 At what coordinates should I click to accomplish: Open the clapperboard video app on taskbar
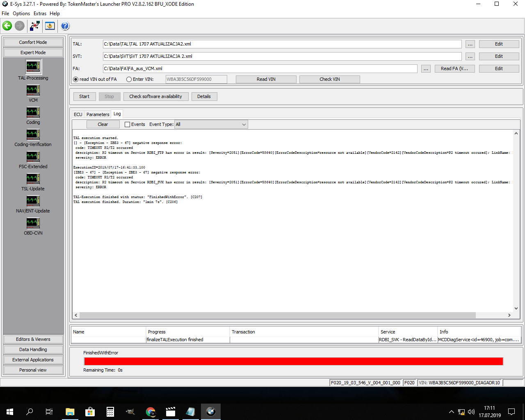coord(171,412)
